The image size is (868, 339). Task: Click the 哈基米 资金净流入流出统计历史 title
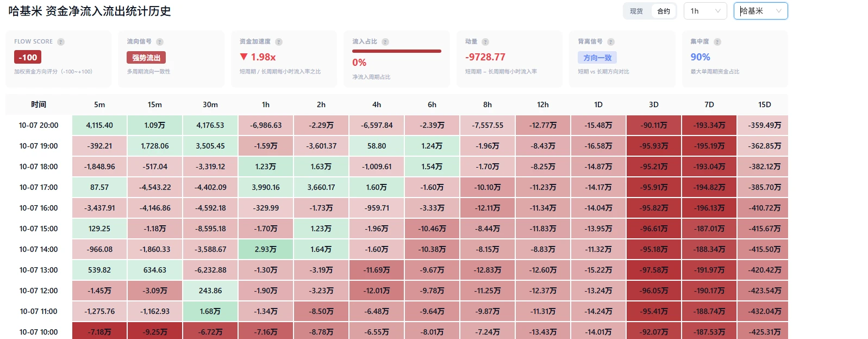coord(90,11)
